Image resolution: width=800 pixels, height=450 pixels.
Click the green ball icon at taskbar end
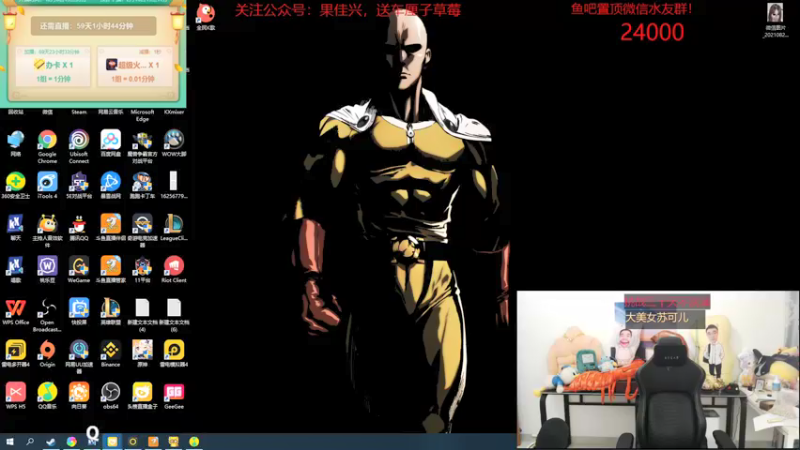coord(194,441)
